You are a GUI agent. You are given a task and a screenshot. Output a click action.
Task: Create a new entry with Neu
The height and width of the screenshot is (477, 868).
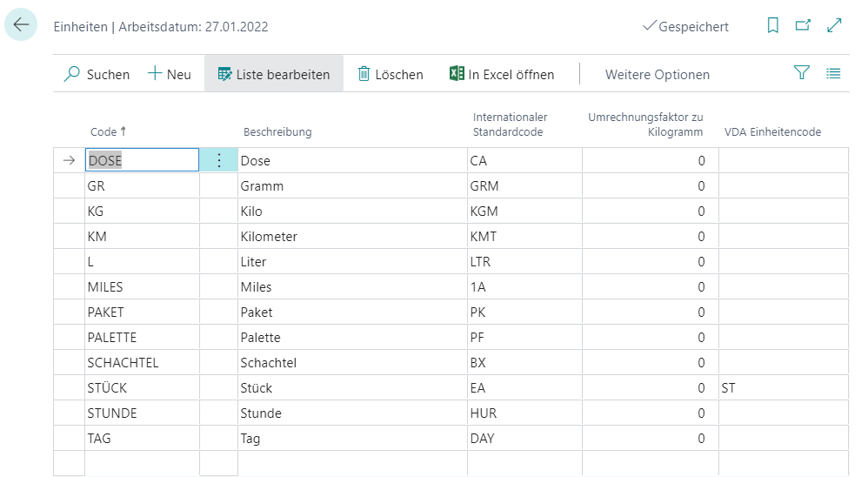tap(169, 74)
